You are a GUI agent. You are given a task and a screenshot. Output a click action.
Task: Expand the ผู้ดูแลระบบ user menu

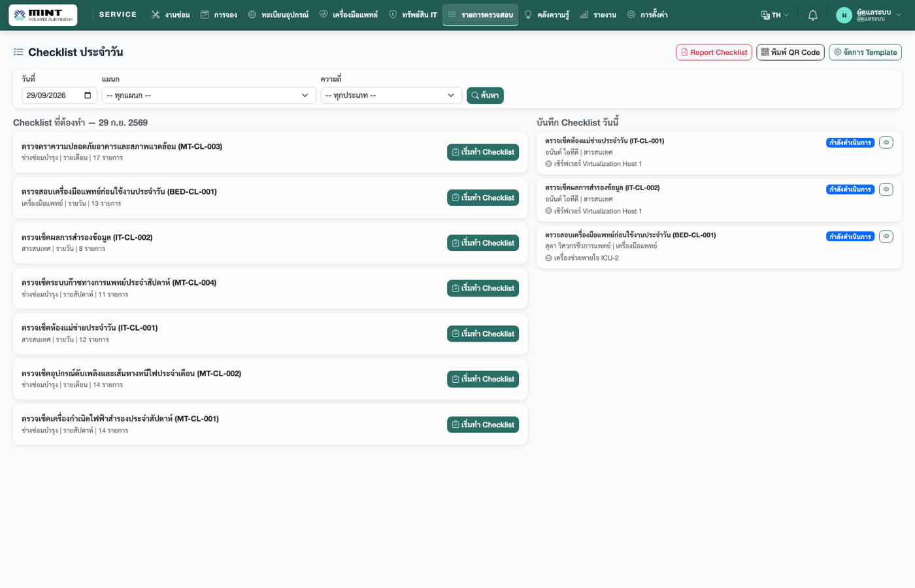point(869,15)
